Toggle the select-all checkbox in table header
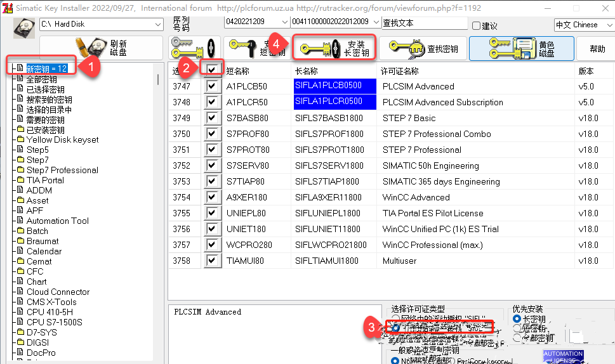 (212, 70)
